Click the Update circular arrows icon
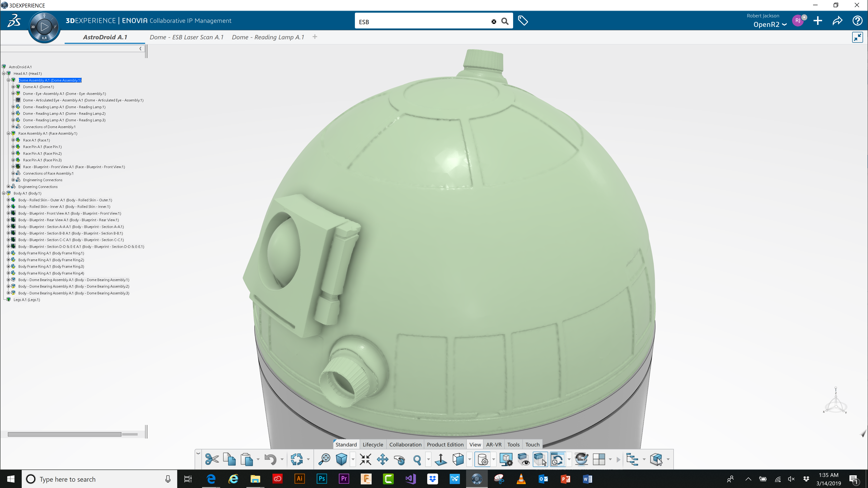Viewport: 868px width, 488px height. coord(297,459)
